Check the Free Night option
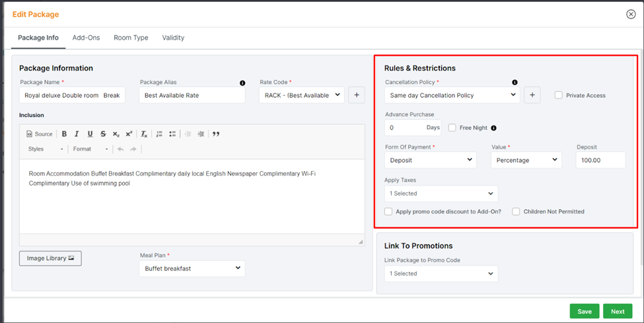644x323 pixels. click(x=452, y=127)
